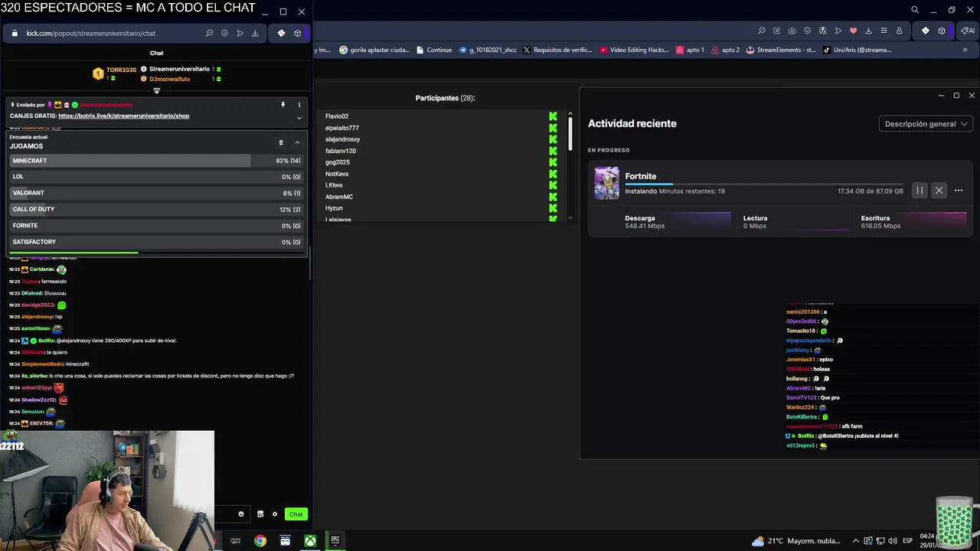Viewport: 980px width, 551px height.
Task: Click the participants list scrollbar
Action: [570, 132]
